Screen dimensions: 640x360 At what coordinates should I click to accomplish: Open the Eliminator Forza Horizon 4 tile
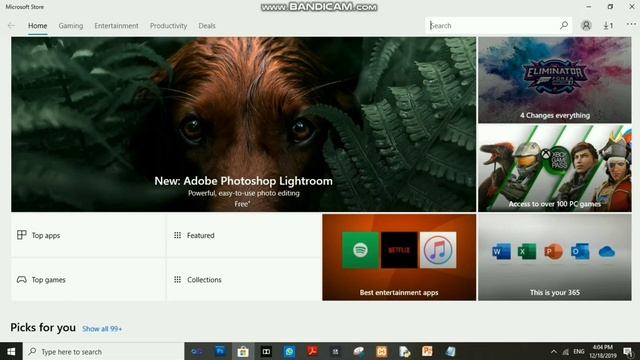(x=555, y=80)
